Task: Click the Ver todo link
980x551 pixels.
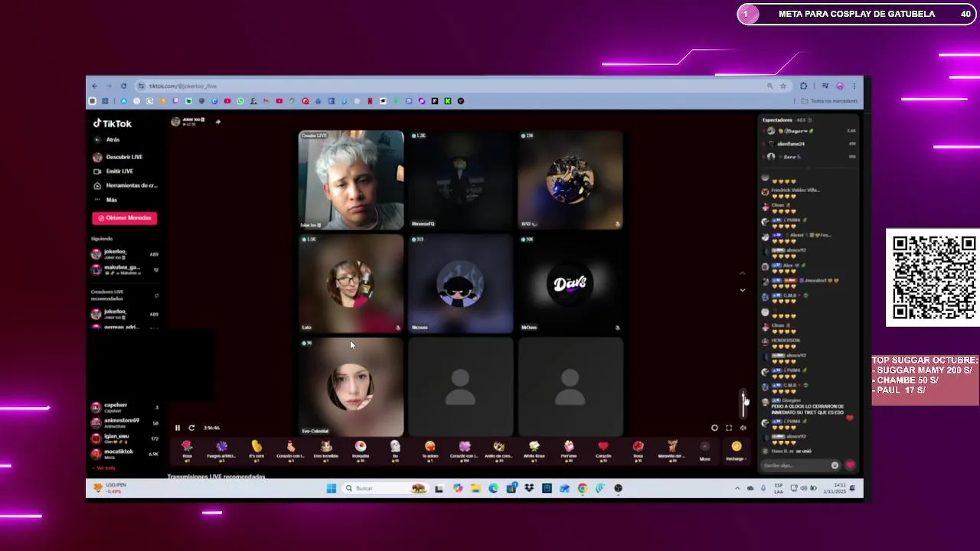Action: [x=104, y=468]
